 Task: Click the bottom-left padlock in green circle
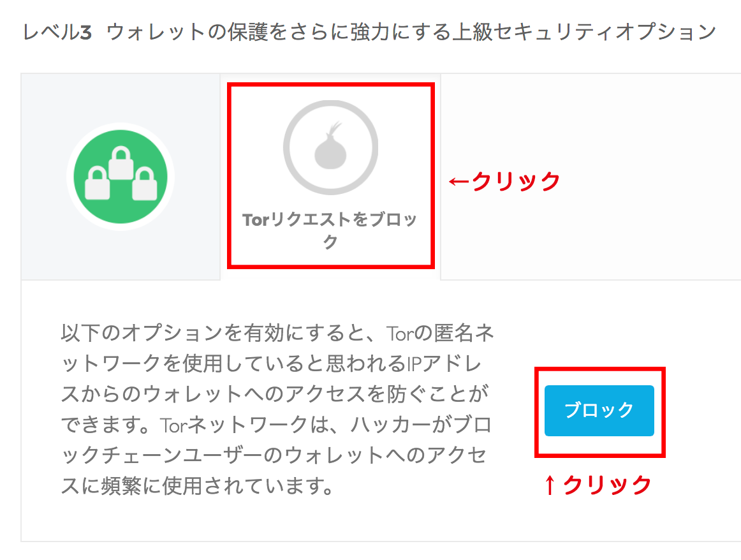coord(98,183)
